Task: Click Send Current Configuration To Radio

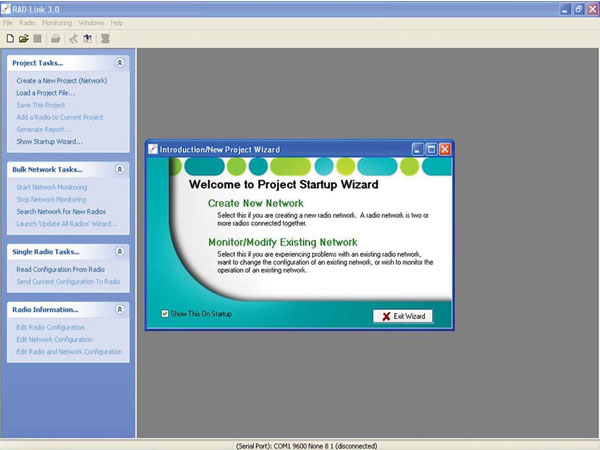Action: pos(68,282)
